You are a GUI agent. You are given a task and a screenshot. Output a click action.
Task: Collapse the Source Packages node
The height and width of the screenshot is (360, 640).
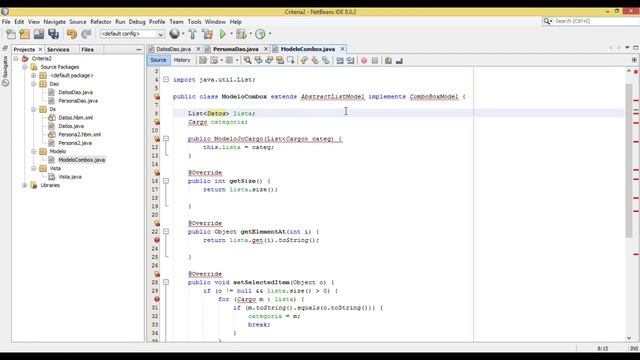tap(24, 67)
